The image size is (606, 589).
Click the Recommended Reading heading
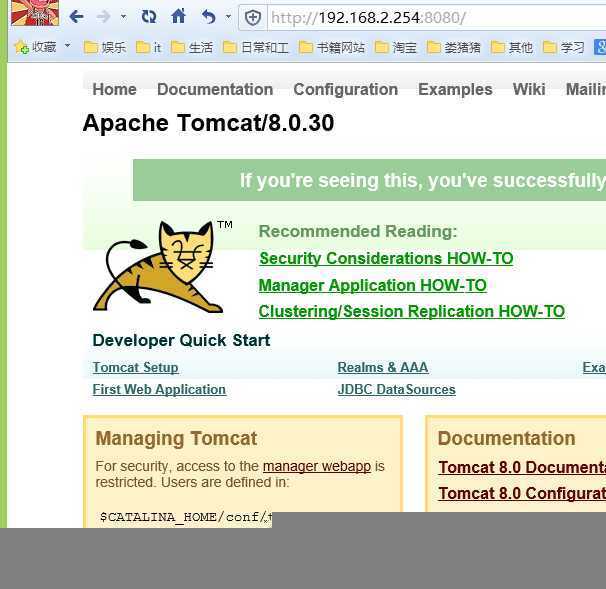[x=358, y=231]
